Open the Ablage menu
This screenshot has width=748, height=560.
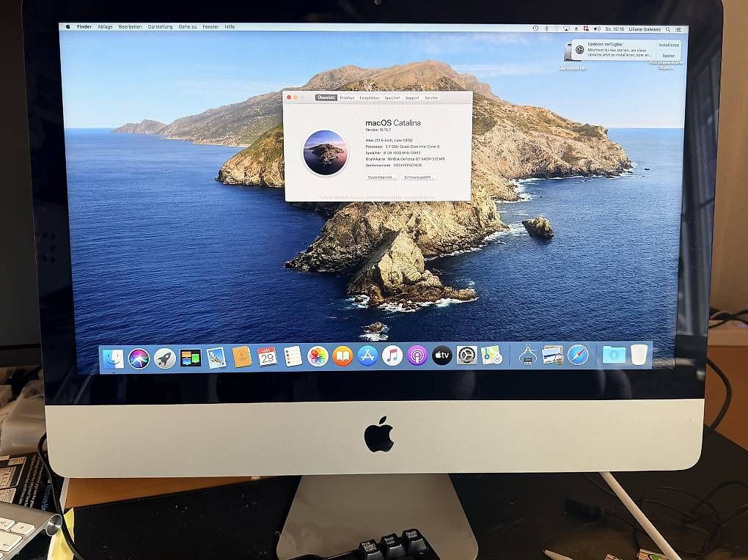tap(105, 26)
